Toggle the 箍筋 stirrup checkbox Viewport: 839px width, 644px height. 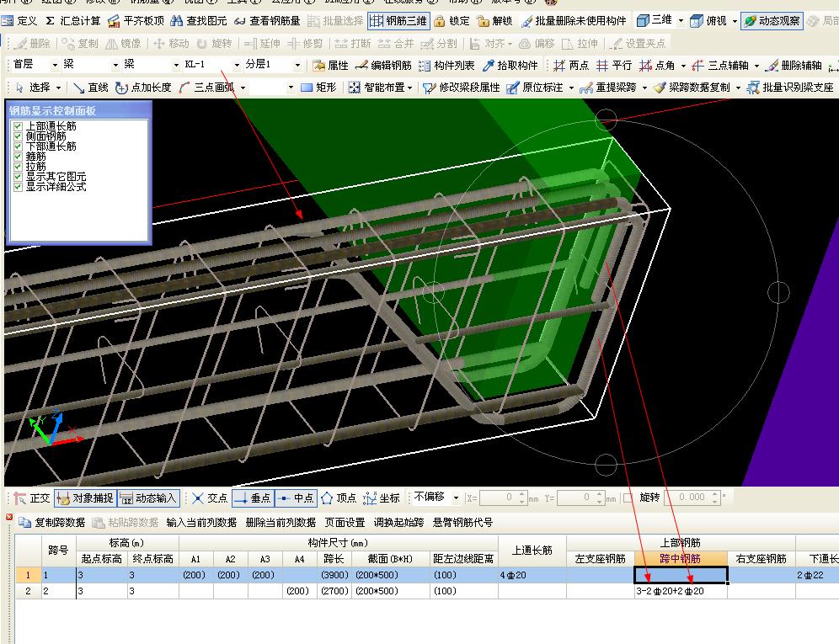coord(18,157)
